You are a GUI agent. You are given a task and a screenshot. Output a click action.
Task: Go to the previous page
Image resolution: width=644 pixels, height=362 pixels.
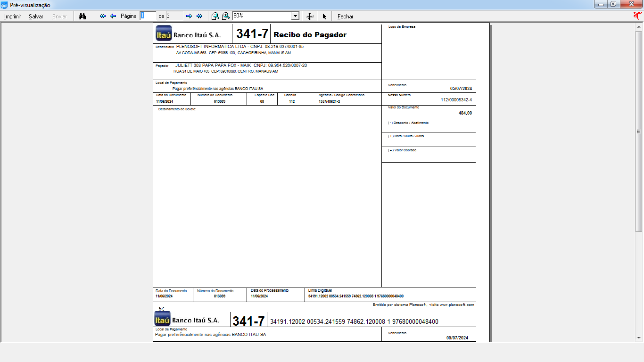click(113, 16)
